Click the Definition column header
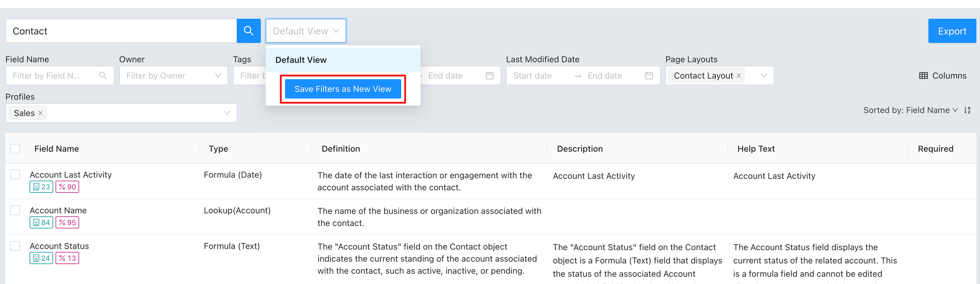Viewport: 980px width, 284px height. 341,148
